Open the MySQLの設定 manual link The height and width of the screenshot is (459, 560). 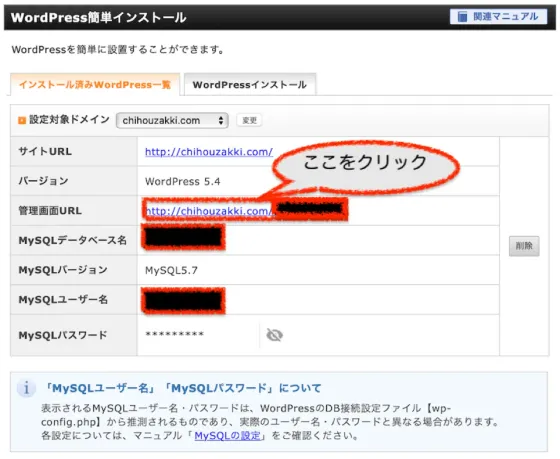tap(228, 435)
